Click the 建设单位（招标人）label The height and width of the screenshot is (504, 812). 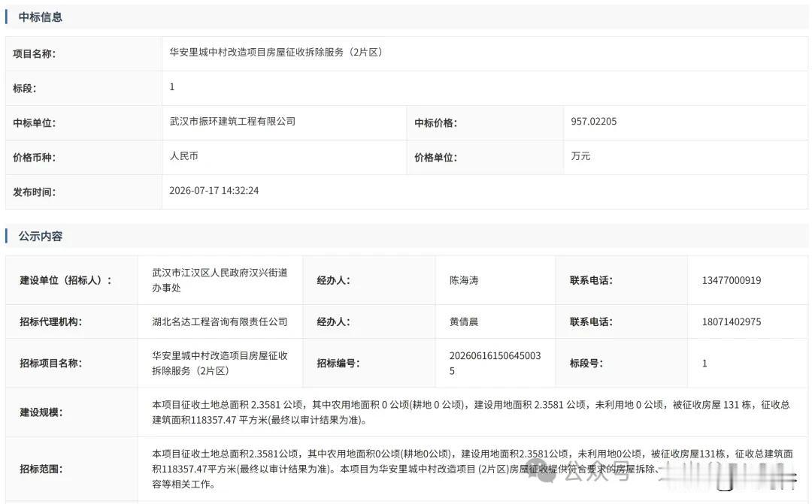[x=65, y=280]
